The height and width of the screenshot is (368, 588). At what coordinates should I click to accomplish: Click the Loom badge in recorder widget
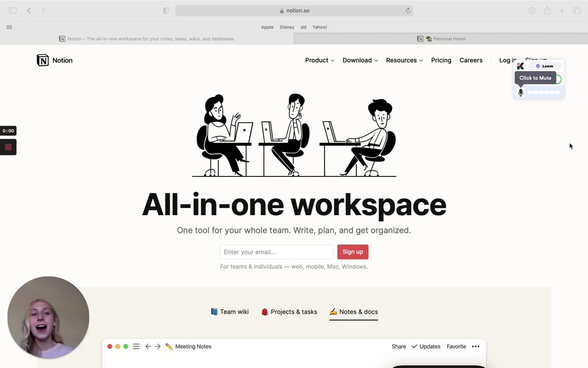pos(544,66)
